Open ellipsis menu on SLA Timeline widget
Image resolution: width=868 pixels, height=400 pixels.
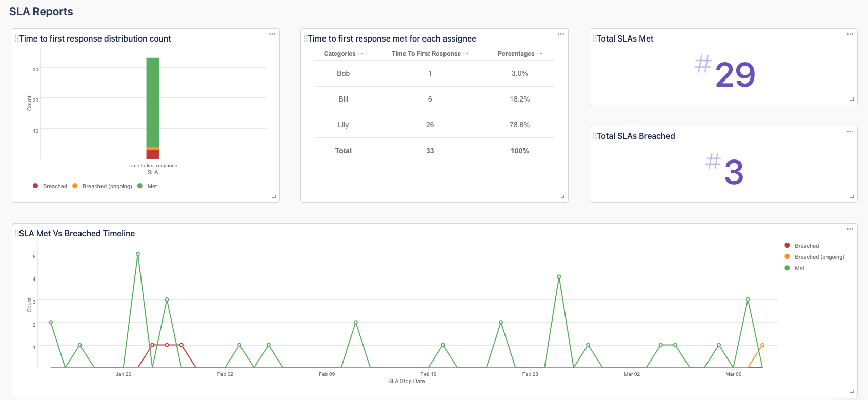[850, 229]
